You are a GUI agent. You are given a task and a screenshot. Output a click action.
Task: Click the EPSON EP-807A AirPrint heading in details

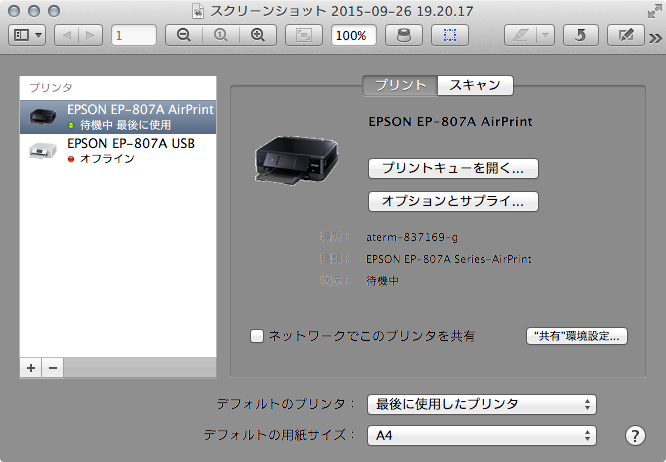click(x=450, y=122)
